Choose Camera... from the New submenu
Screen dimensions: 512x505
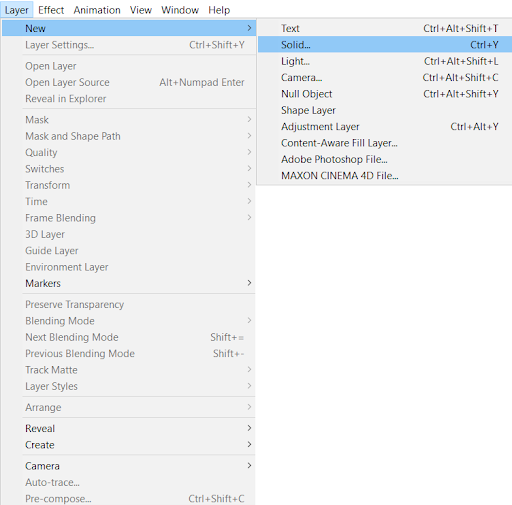tap(385, 77)
